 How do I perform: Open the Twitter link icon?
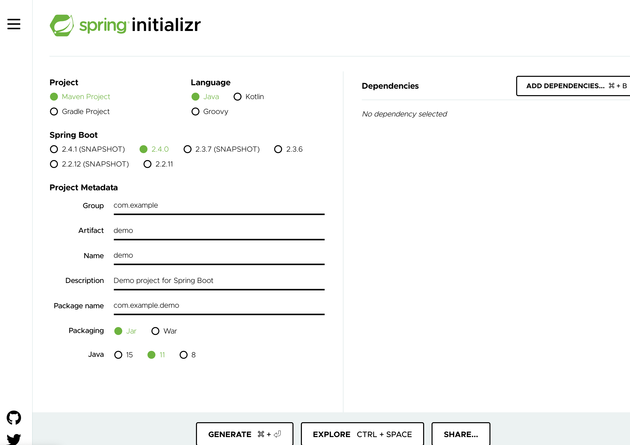14,439
